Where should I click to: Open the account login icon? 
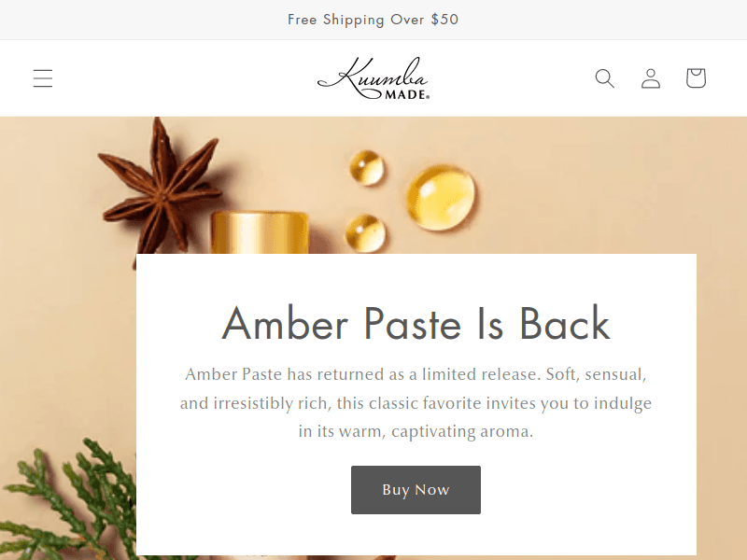650,78
